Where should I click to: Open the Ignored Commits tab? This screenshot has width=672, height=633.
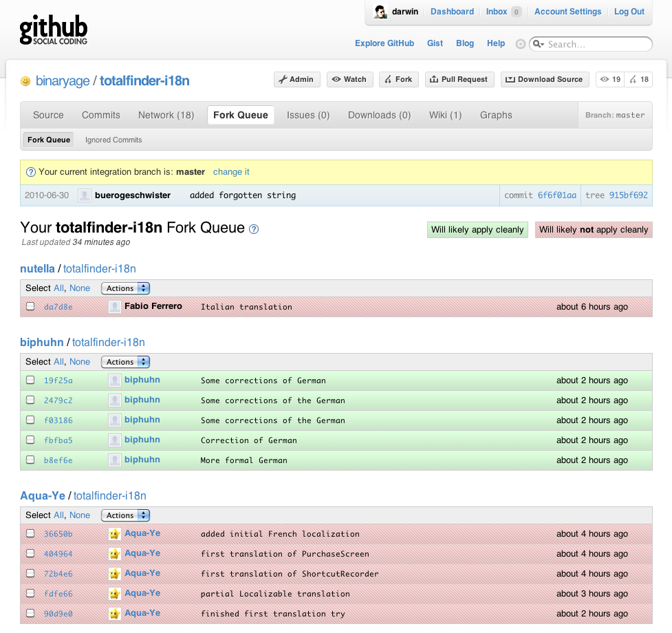click(113, 140)
